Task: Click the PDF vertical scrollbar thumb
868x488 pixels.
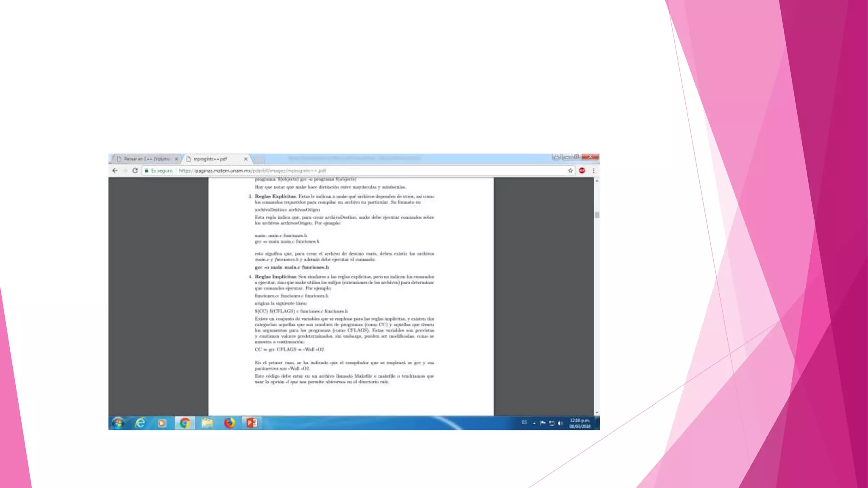Action: coord(597,215)
